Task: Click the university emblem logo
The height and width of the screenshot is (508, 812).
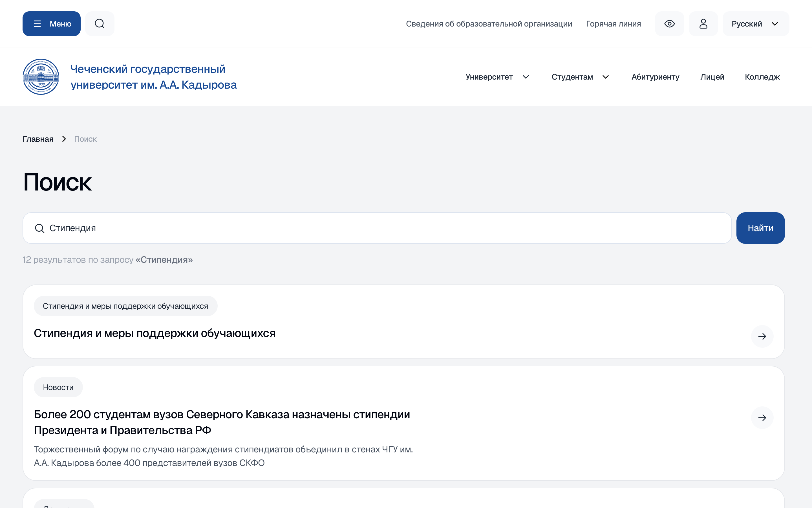Action: (x=41, y=77)
